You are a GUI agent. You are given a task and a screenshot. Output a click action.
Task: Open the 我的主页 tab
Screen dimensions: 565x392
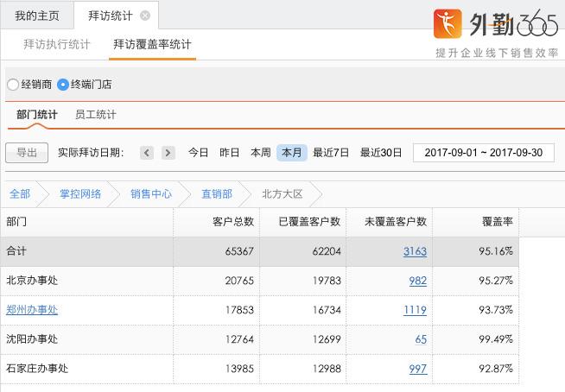[37, 16]
